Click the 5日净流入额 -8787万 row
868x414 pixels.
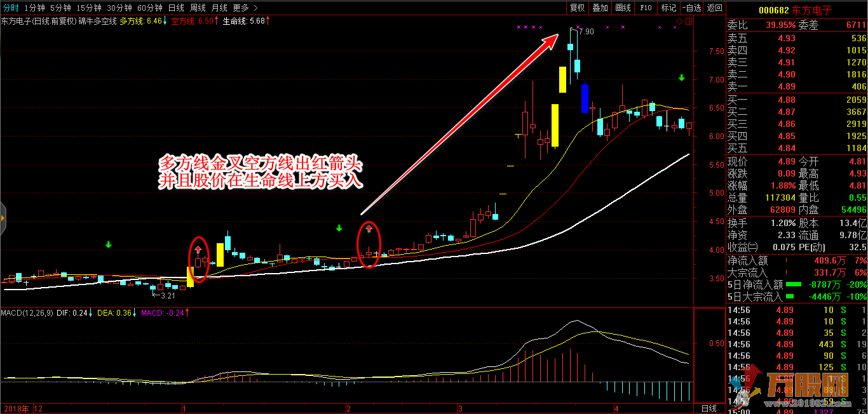pyautogui.click(x=797, y=284)
